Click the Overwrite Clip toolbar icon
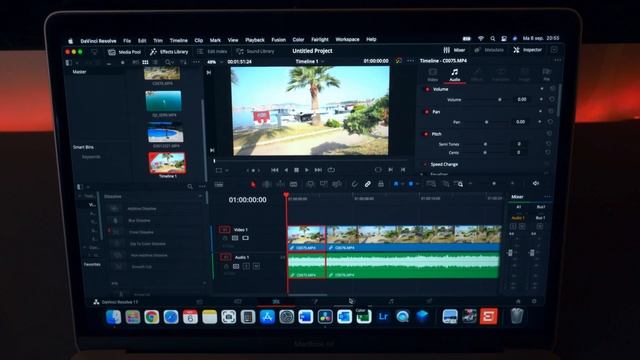The image size is (640, 360). pos(324,184)
